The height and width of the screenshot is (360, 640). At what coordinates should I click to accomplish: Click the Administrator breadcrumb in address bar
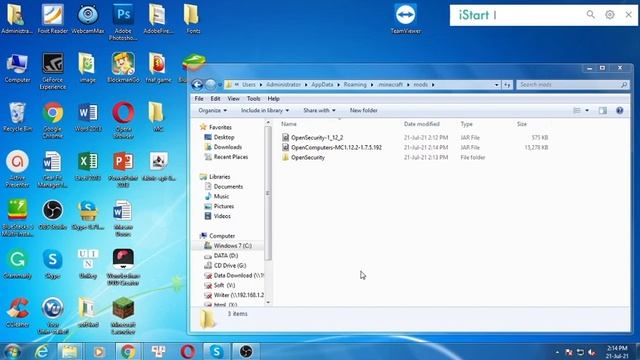point(283,84)
